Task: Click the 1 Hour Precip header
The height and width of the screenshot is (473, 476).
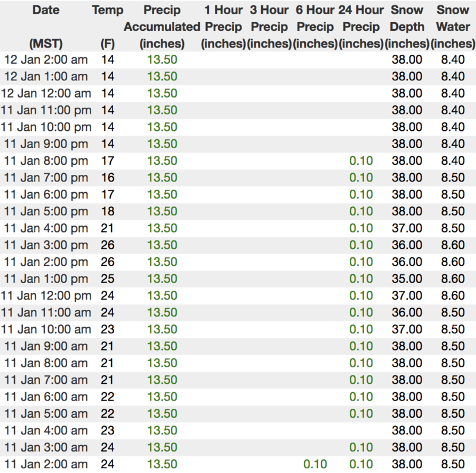Action: point(223,27)
